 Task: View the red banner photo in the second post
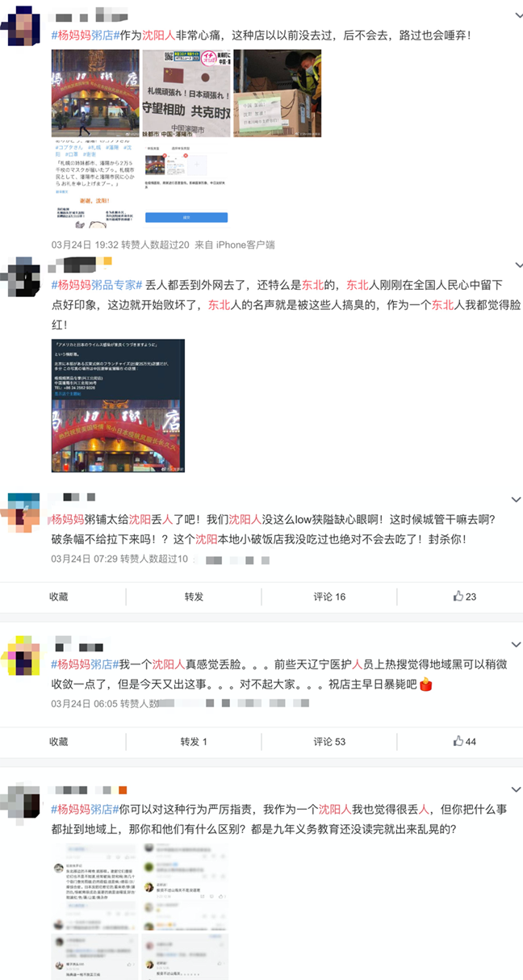tap(118, 406)
